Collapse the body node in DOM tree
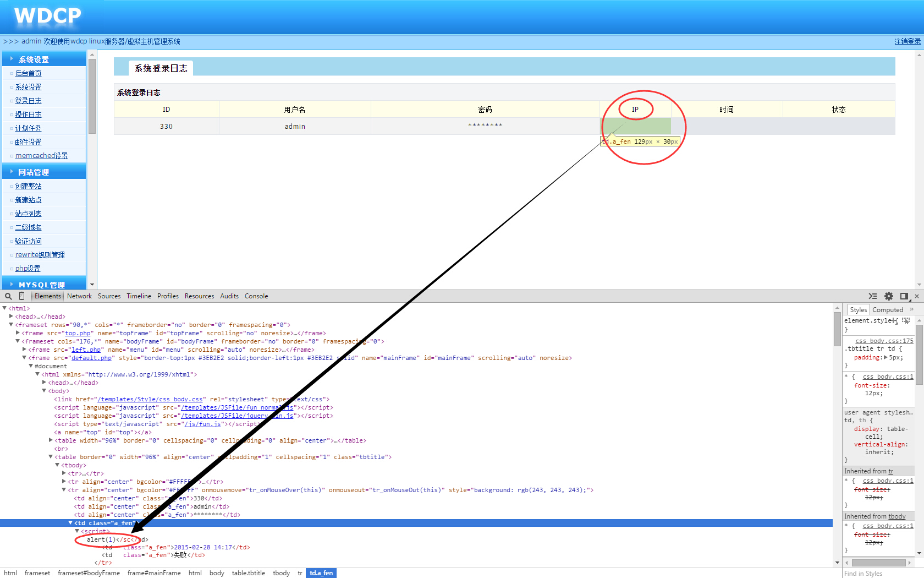924x578 pixels. (x=44, y=391)
